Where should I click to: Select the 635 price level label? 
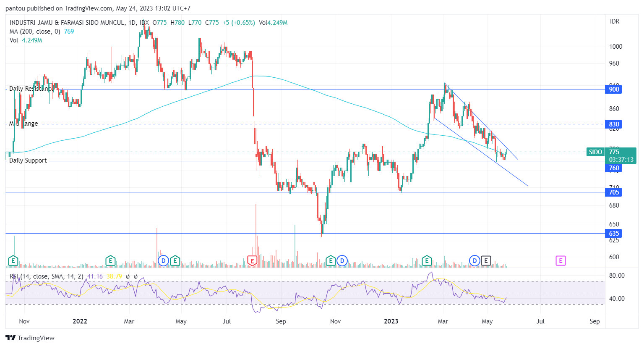tap(614, 234)
